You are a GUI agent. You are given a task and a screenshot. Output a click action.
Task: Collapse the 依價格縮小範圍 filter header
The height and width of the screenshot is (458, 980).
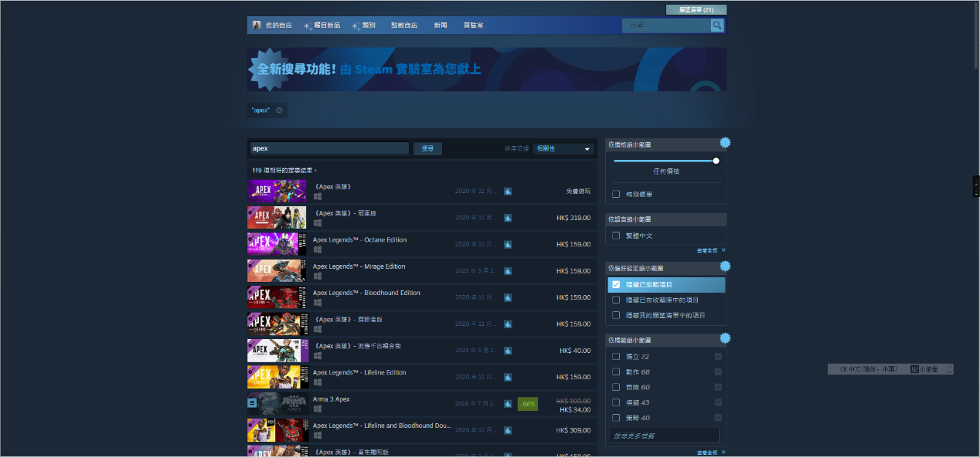[x=665, y=144]
